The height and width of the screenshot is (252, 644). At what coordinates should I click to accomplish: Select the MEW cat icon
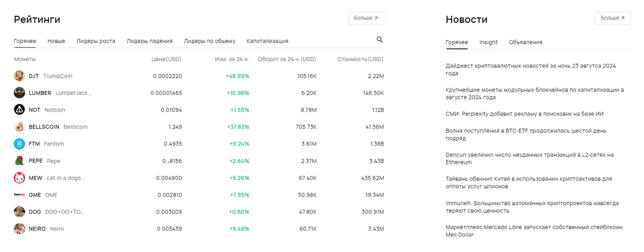19,178
